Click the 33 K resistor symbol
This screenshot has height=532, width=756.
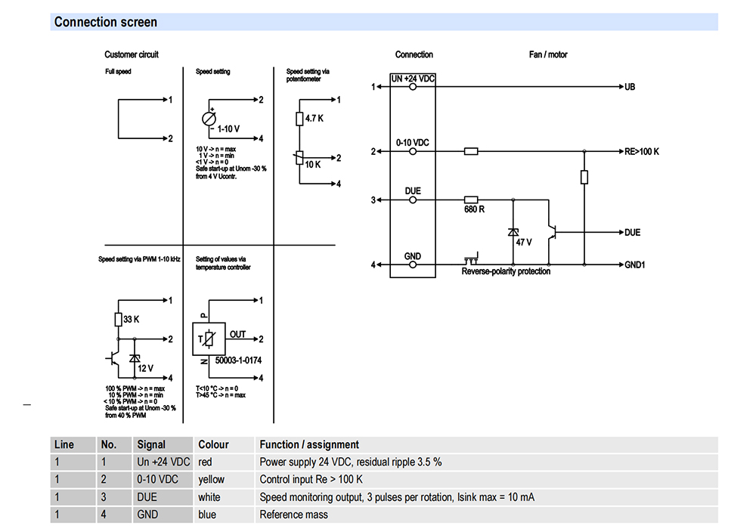pyautogui.click(x=118, y=320)
